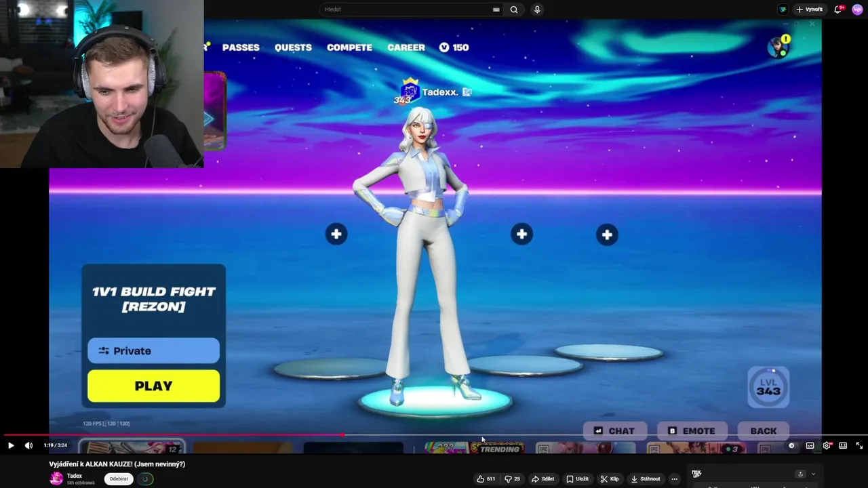Click the Klip clip button
Screen dimensions: 868x488
click(610, 479)
